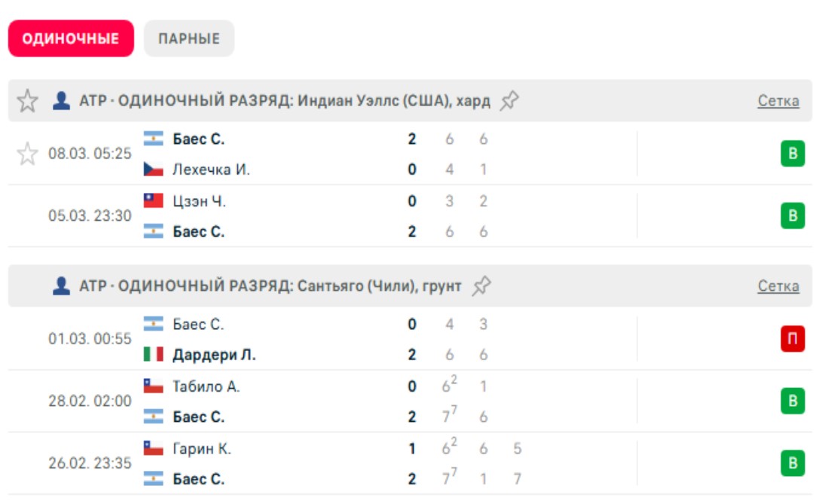Click the green В badge for Lehecka match
The height and width of the screenshot is (504, 822).
coord(792,154)
